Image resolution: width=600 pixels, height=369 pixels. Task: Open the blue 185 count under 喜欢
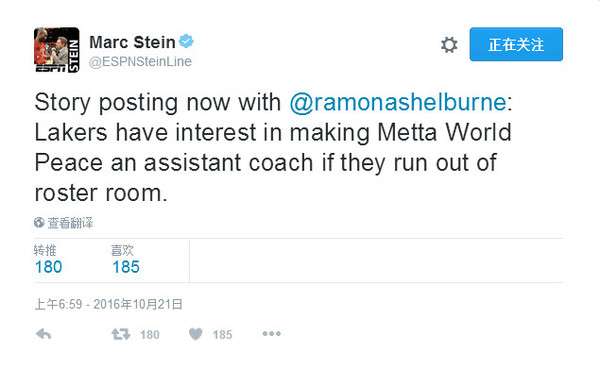tap(126, 267)
